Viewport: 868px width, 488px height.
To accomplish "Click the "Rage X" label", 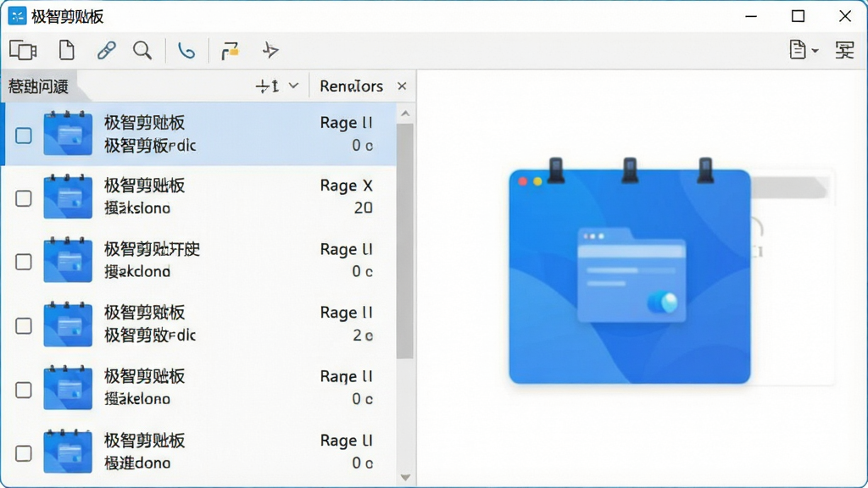I will (x=347, y=186).
